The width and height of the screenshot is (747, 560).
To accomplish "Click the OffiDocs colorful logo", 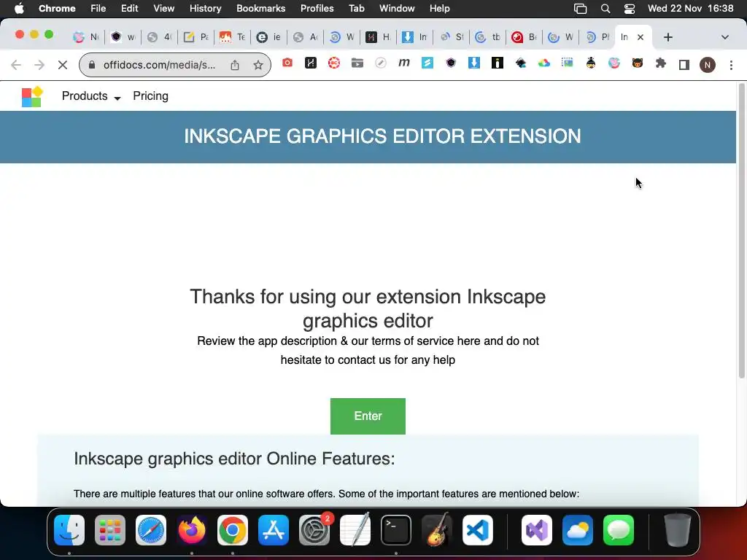I will pos(32,97).
